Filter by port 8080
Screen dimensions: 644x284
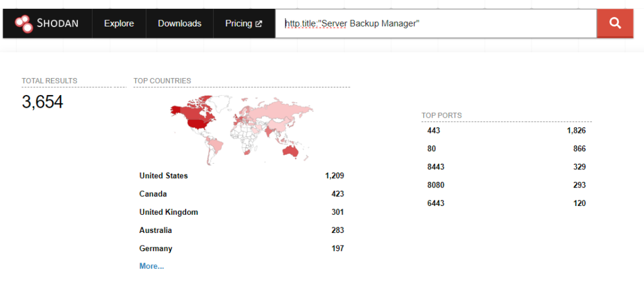click(436, 185)
